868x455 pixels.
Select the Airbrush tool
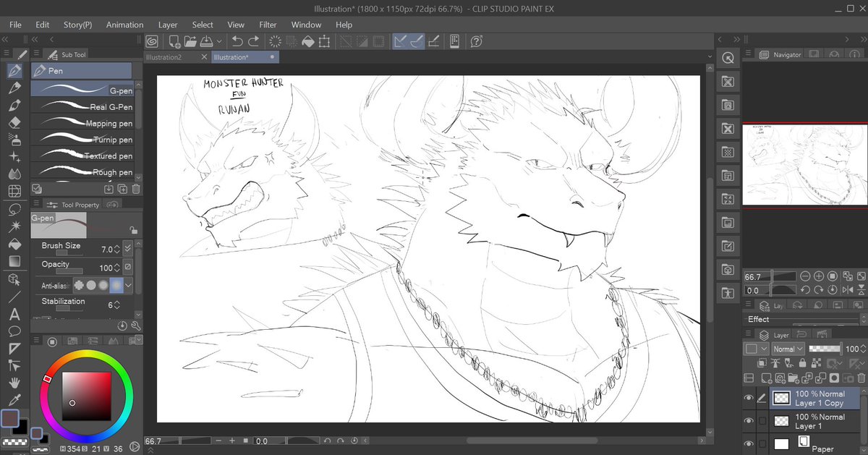[14, 140]
